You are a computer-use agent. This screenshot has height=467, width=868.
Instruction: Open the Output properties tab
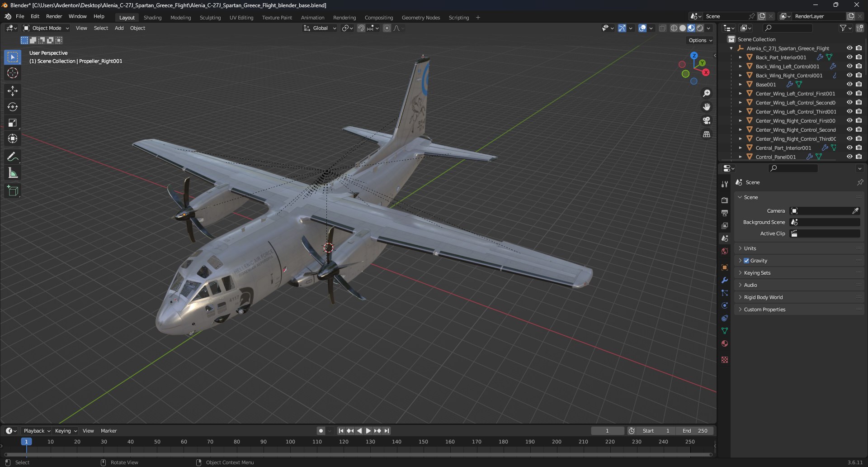(725, 213)
